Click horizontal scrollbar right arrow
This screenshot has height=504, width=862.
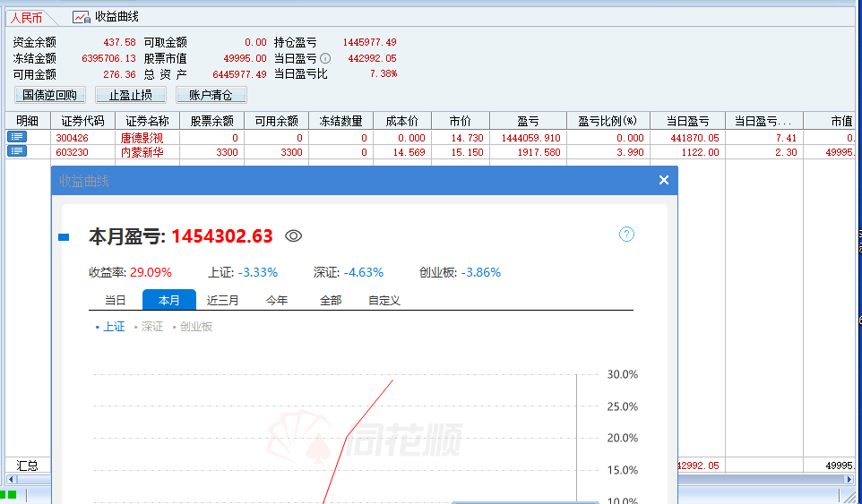849,480
